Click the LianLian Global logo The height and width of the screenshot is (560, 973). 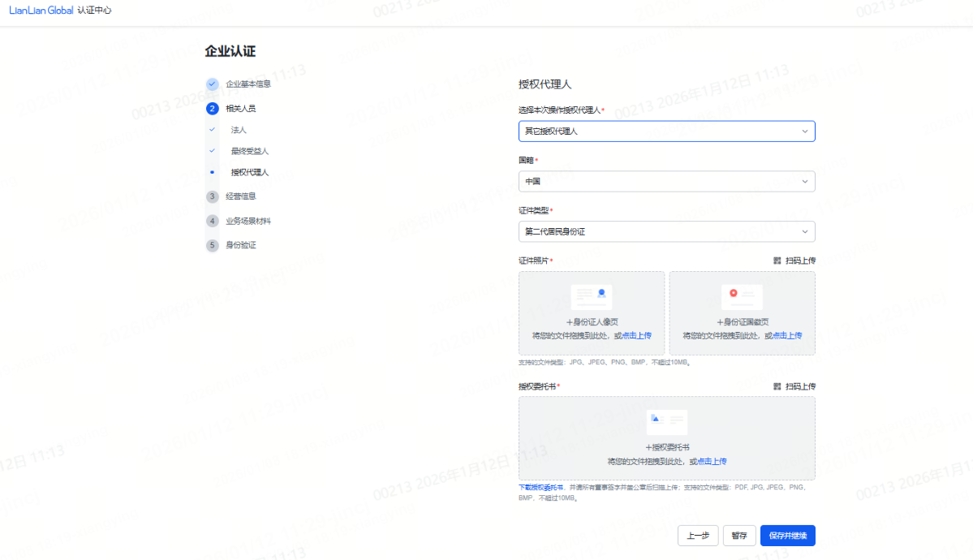coord(41,11)
